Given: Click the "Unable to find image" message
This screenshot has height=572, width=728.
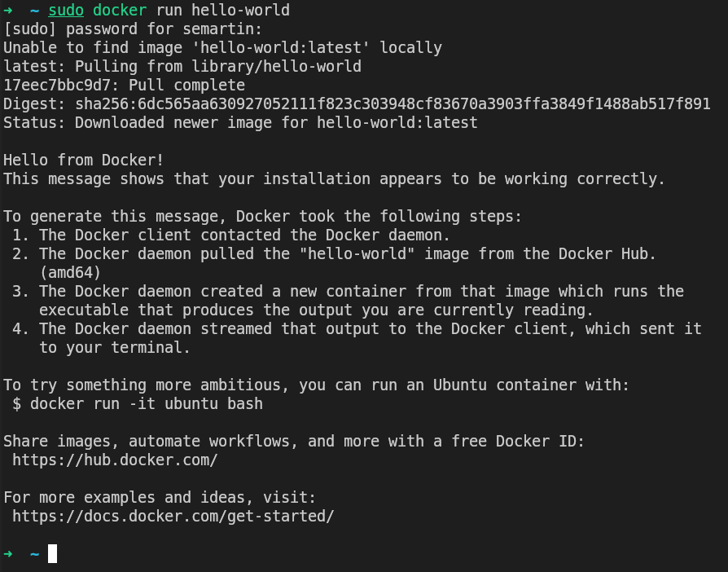Looking at the screenshot, I should 222,48.
